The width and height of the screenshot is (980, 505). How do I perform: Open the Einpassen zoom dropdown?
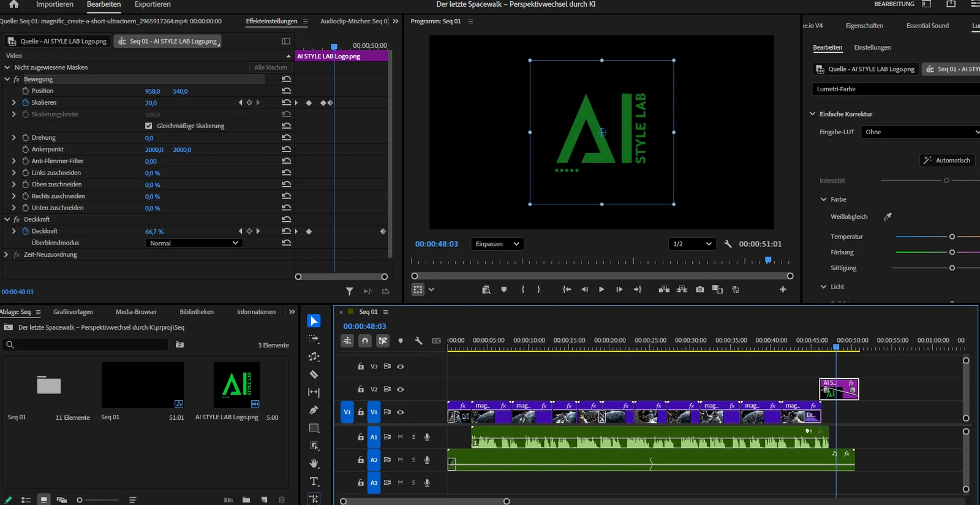pyautogui.click(x=497, y=244)
